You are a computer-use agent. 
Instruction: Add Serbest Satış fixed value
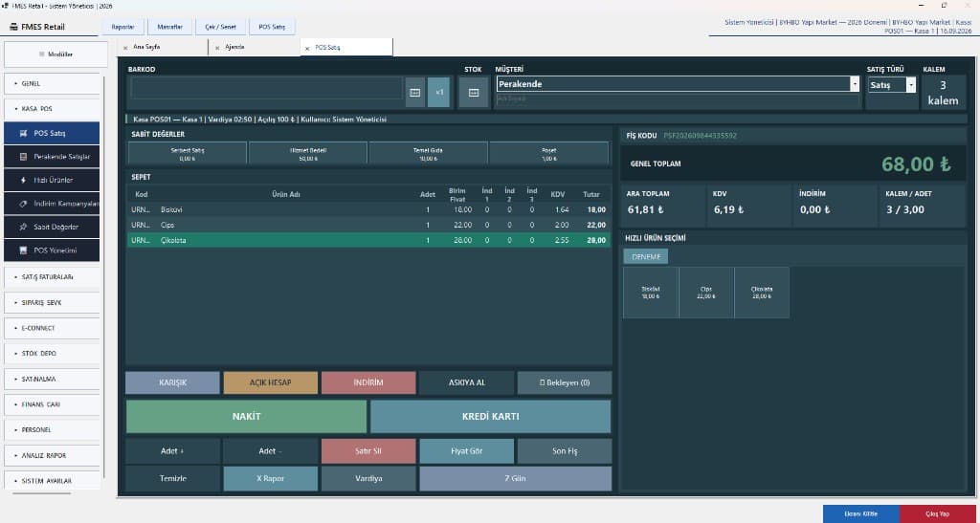[188, 154]
